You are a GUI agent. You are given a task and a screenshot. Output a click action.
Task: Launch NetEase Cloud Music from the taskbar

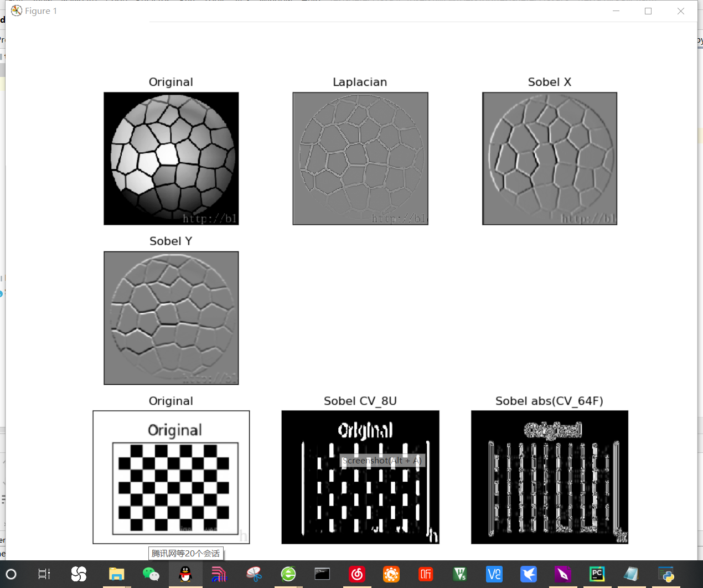357,574
